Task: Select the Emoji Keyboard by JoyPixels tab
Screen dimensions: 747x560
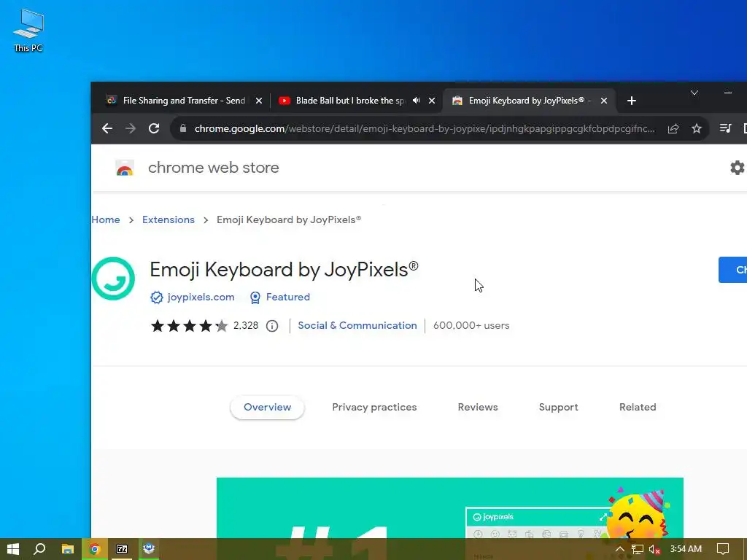Action: (530, 101)
